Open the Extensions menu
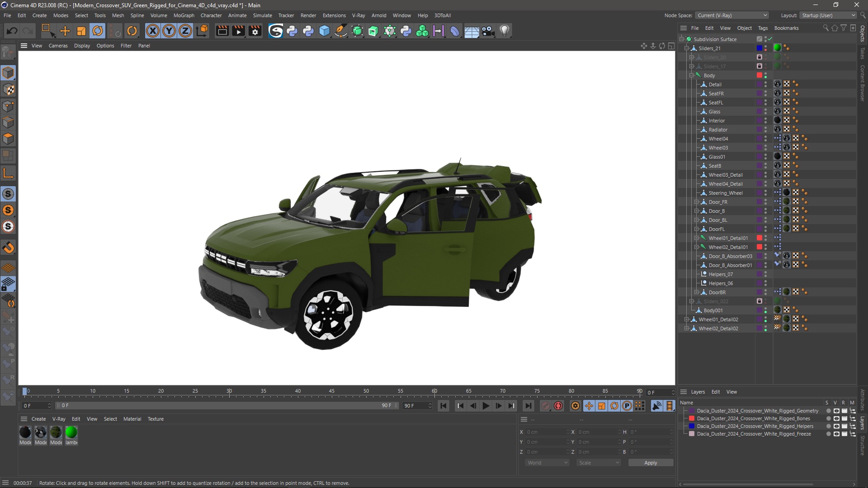Image resolution: width=868 pixels, height=488 pixels. (333, 15)
